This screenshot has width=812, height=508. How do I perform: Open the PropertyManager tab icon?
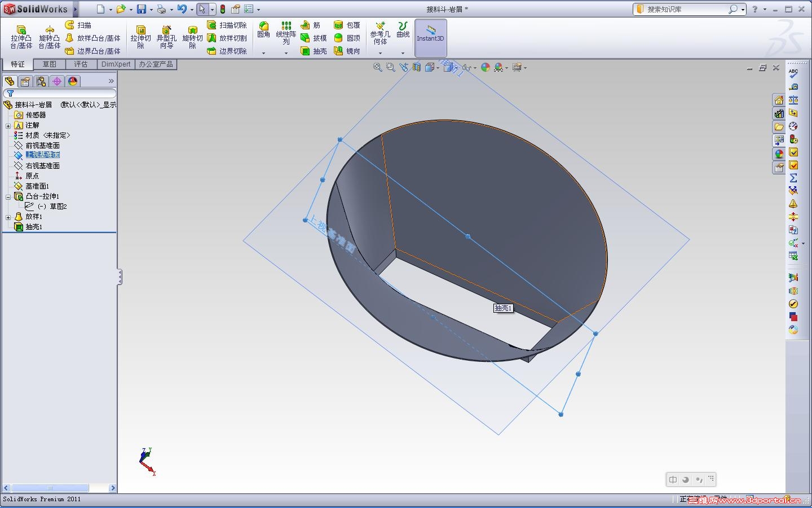(25, 81)
